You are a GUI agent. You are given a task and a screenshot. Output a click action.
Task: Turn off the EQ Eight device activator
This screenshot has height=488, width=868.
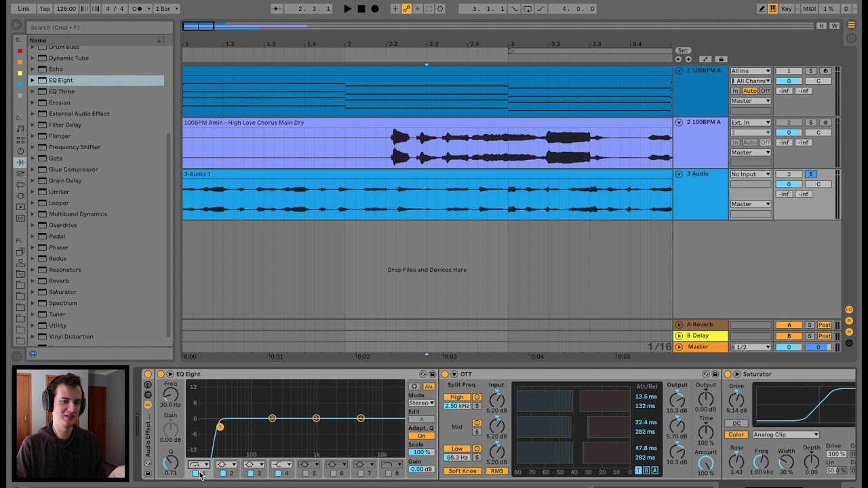161,374
